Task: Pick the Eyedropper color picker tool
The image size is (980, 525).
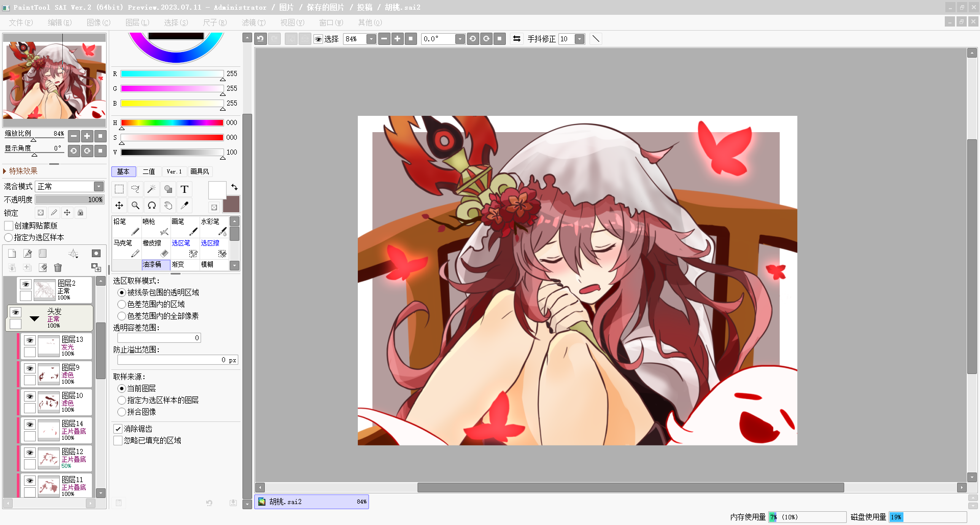Action: coord(184,206)
